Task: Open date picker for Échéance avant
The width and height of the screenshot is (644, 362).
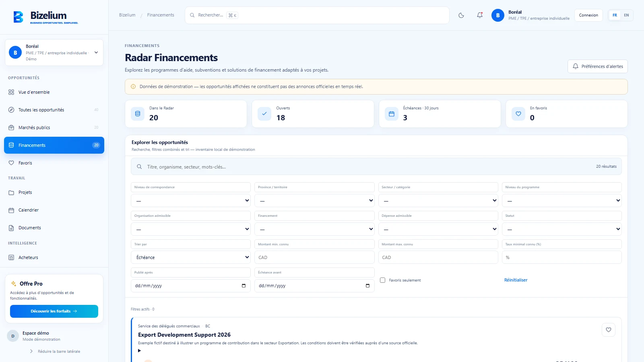Action: click(367, 286)
